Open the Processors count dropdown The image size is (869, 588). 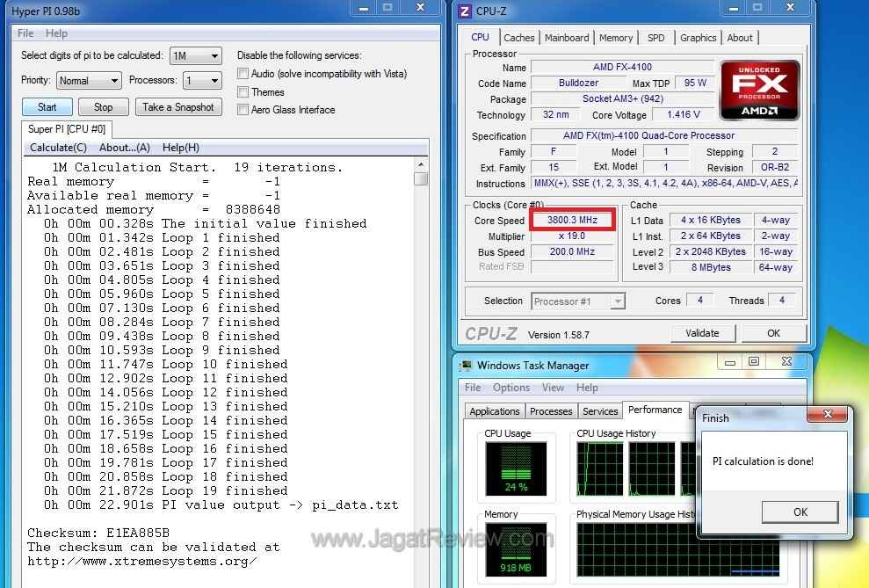pyautogui.click(x=201, y=81)
